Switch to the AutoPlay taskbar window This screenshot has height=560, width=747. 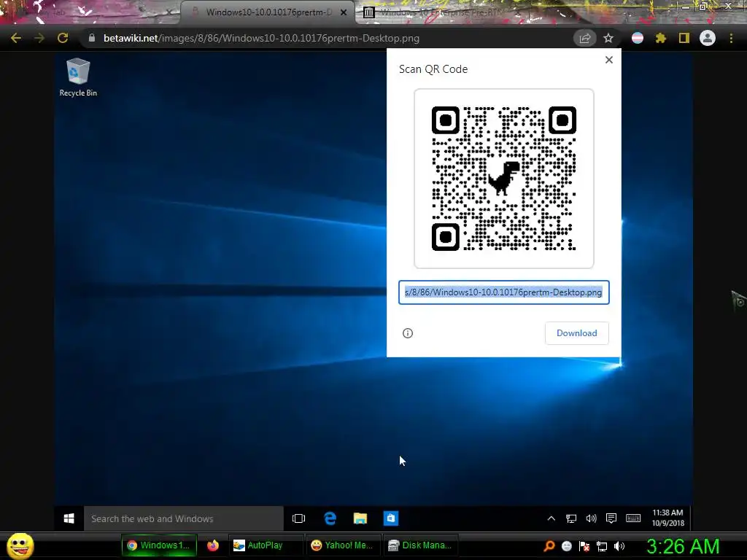click(265, 545)
